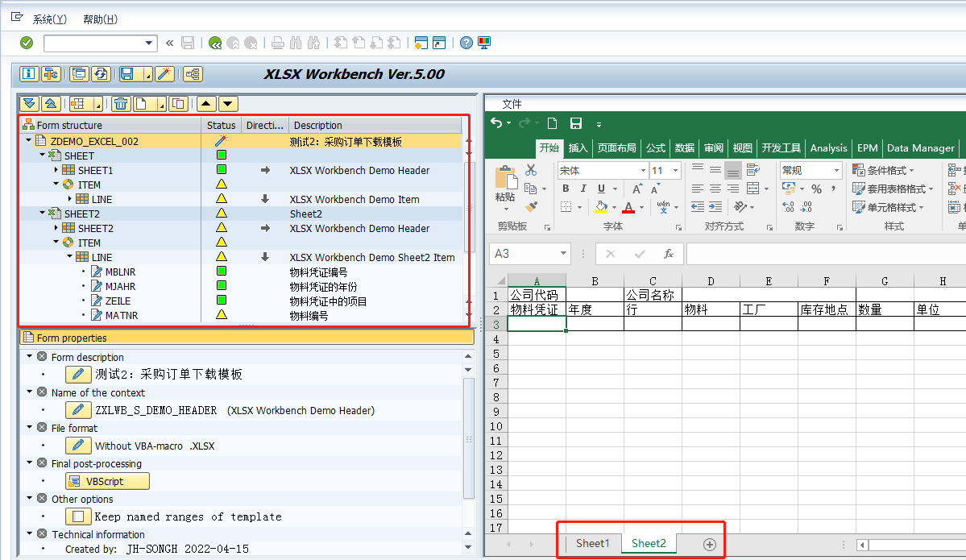Open the 常规 number format dropdown
This screenshot has height=560, width=966.
tap(836, 170)
